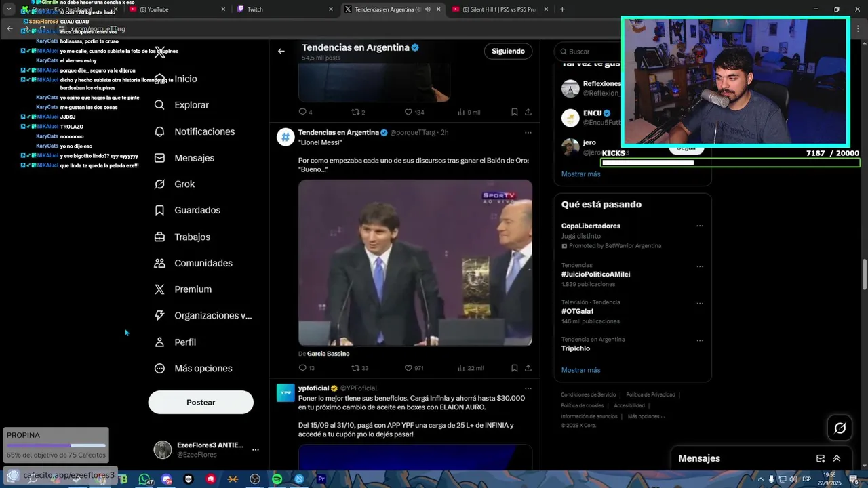Open Premiere Pro from the taskbar

pos(321,479)
